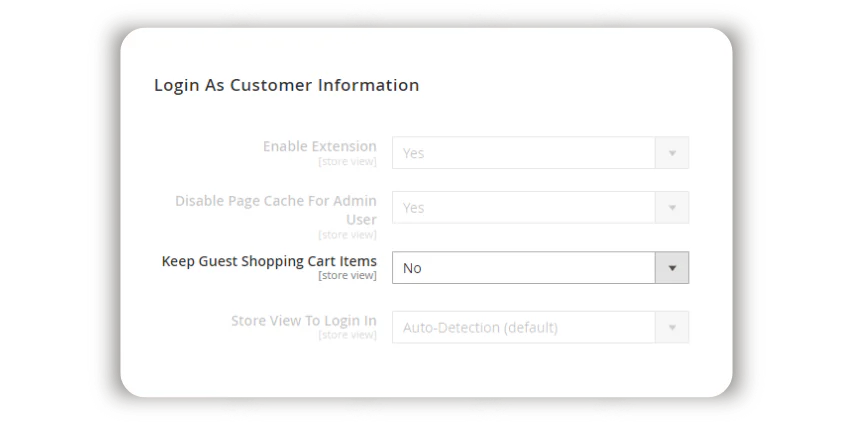Click the arrow icon beside the No value

672,268
